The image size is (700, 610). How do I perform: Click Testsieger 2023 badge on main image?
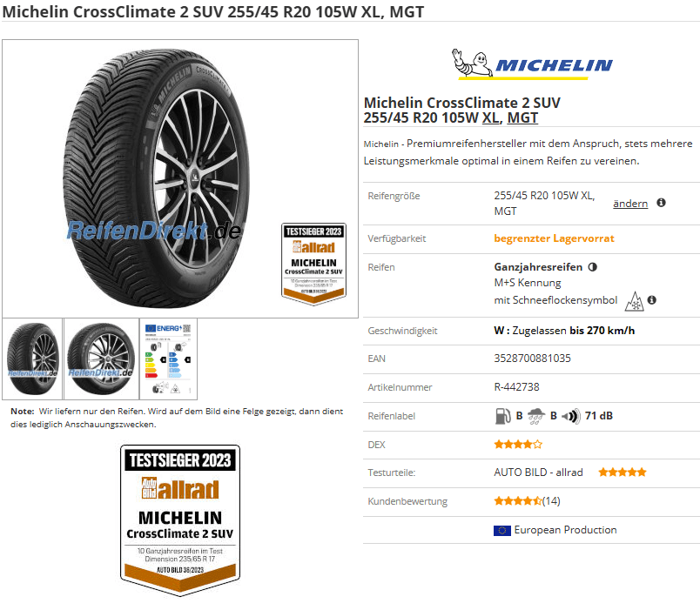(313, 264)
